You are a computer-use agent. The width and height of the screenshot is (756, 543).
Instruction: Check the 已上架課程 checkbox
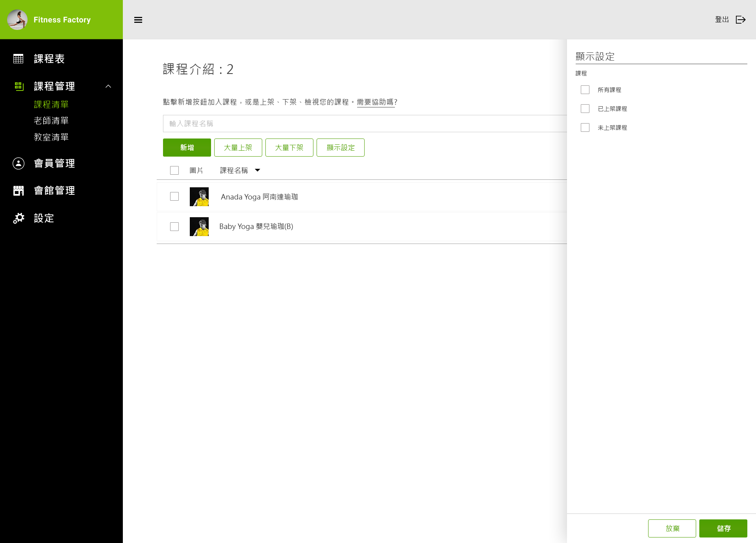(585, 109)
